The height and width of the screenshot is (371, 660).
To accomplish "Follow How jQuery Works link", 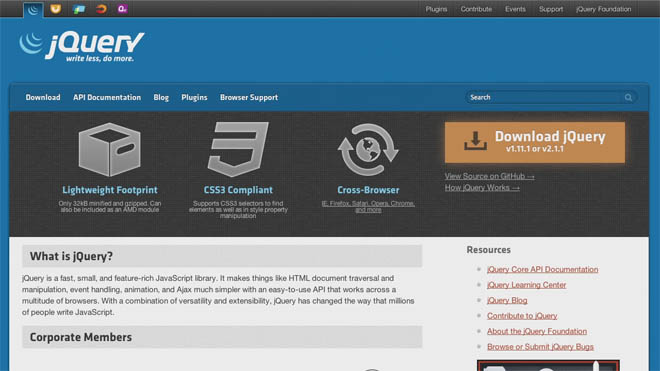I will click(x=482, y=188).
